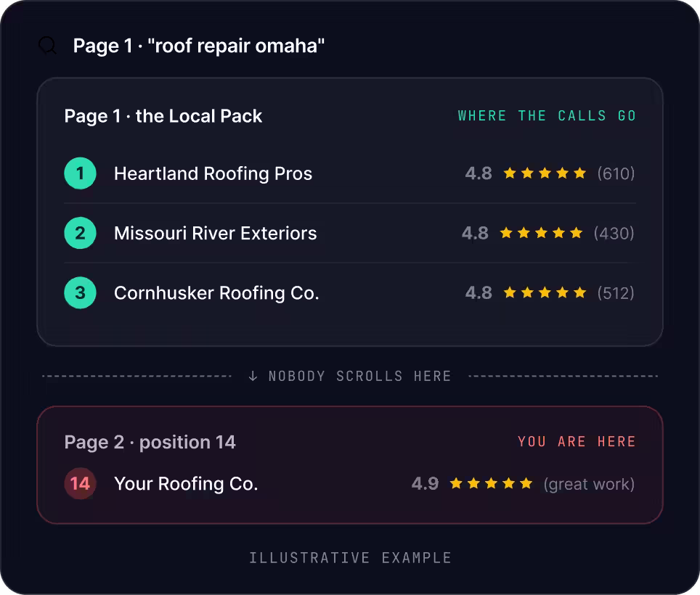Image resolution: width=700 pixels, height=595 pixels.
Task: Click the search magnifier icon
Action: click(47, 46)
